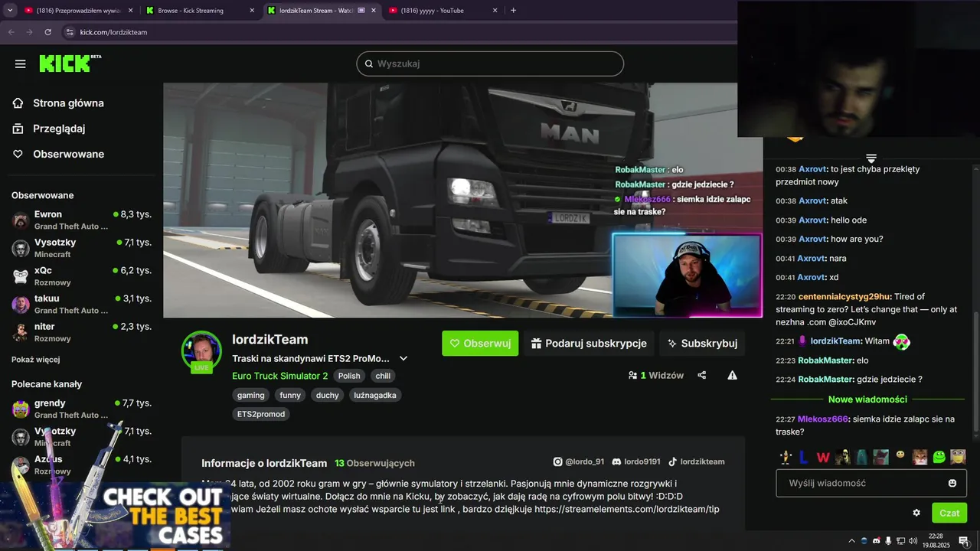The width and height of the screenshot is (980, 551).
Task: Switch to Przeprowadziłem wywiad YouTube tab
Action: pos(78,11)
